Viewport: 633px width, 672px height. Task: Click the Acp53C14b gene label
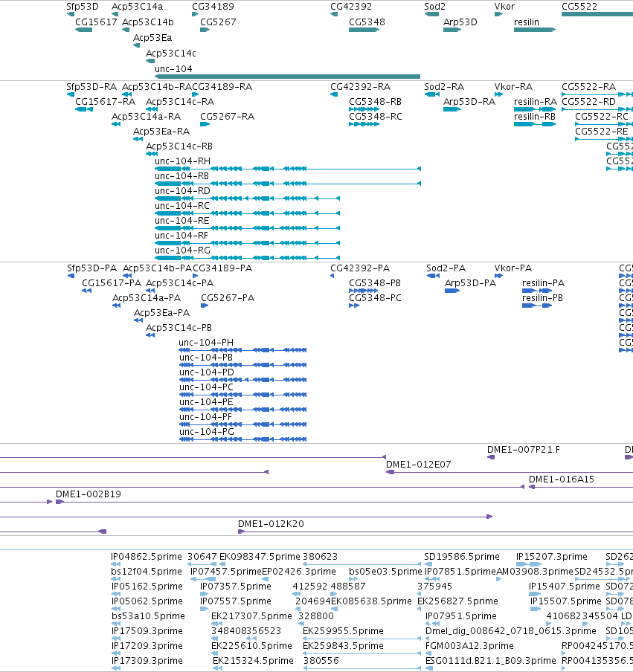[x=148, y=22]
